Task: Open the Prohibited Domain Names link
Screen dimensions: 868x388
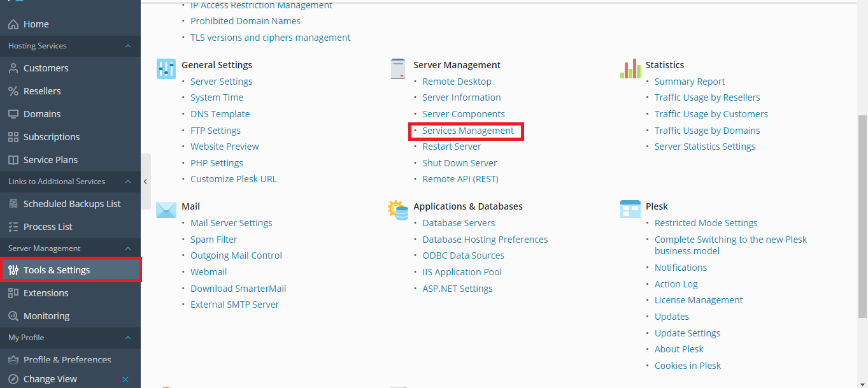Action: pos(245,21)
